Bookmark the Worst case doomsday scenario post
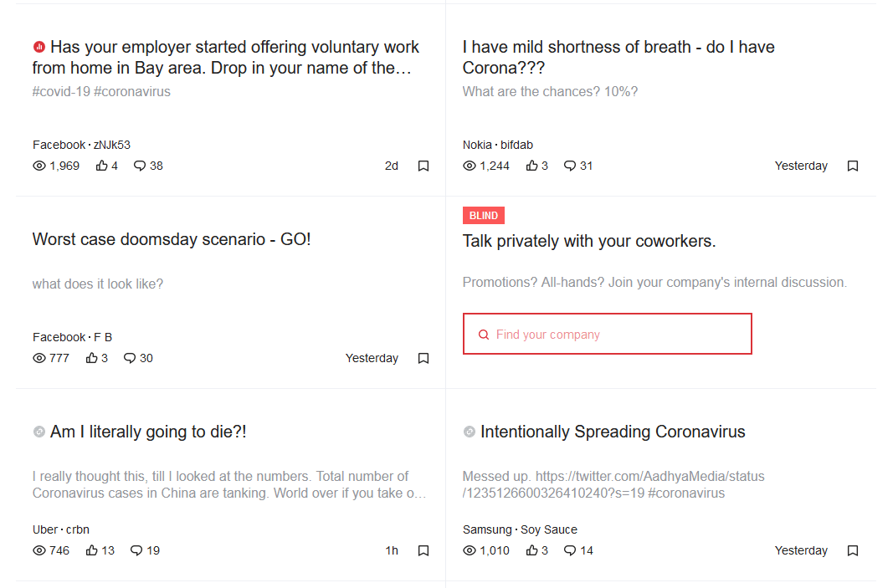This screenshot has height=588, width=893. click(x=423, y=358)
